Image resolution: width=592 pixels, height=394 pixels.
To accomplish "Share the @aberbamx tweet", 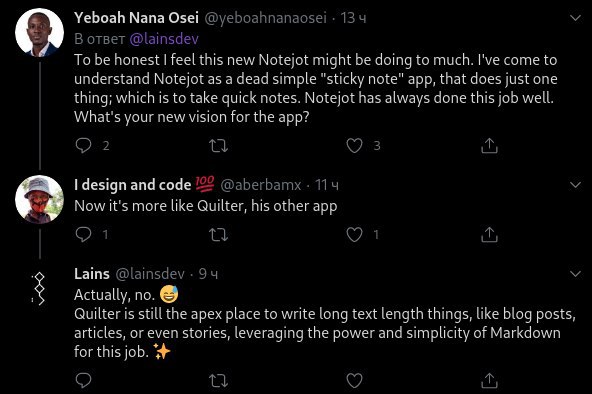I will coord(489,235).
